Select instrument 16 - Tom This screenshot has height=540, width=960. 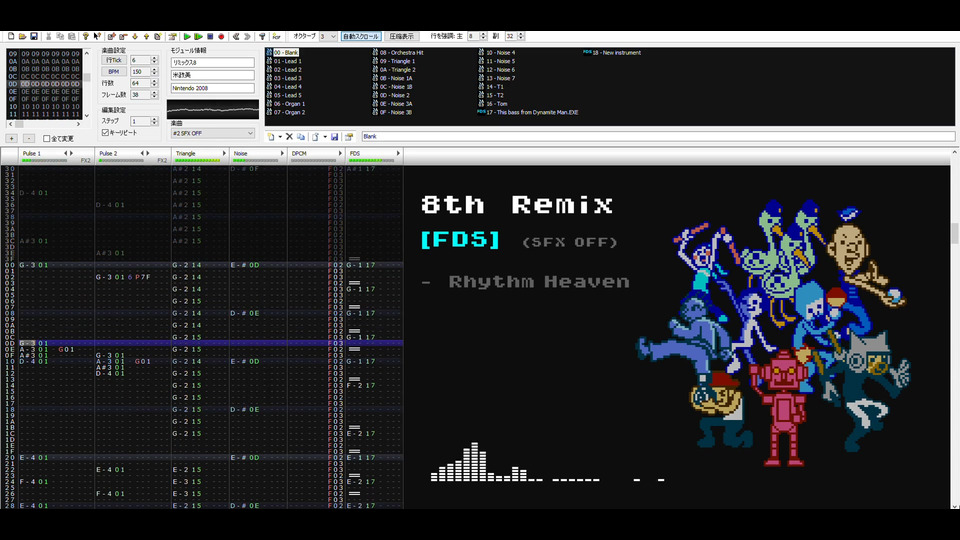(x=497, y=103)
